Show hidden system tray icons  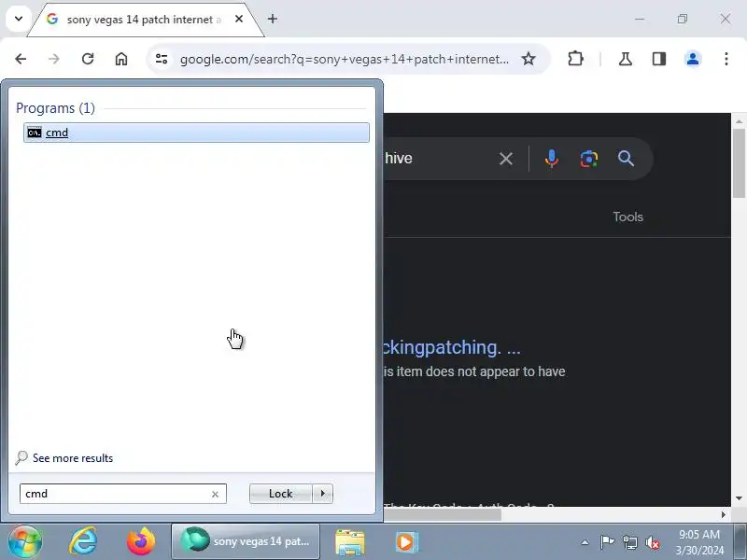pos(585,542)
